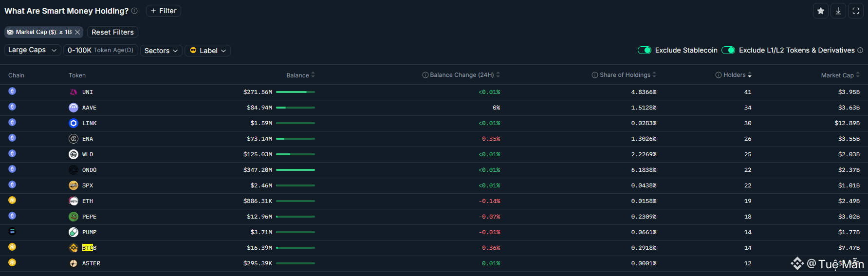Click the info icon beside the title
The height and width of the screenshot is (276, 868).
coord(134,11)
